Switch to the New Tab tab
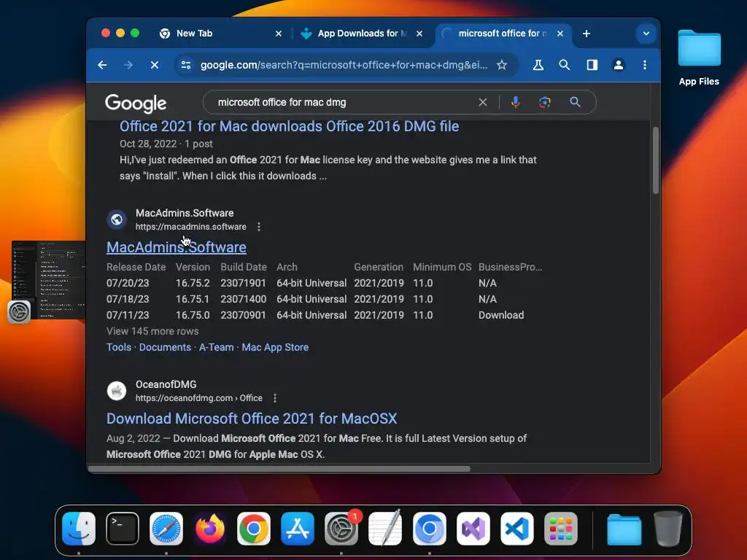 click(220, 34)
